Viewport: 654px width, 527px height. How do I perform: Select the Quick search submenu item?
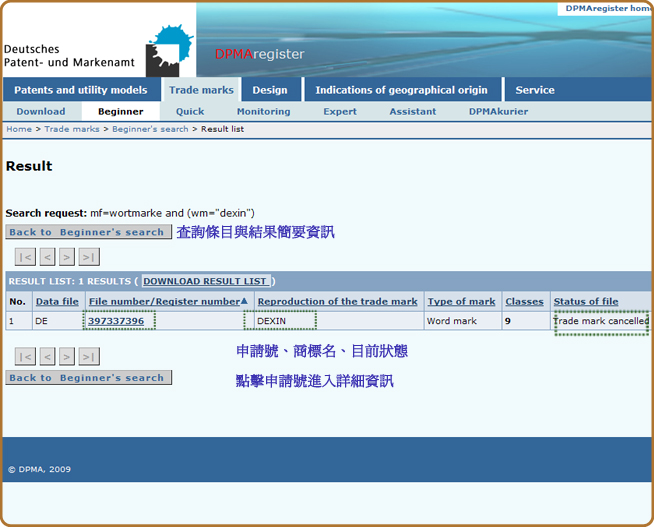(x=190, y=112)
